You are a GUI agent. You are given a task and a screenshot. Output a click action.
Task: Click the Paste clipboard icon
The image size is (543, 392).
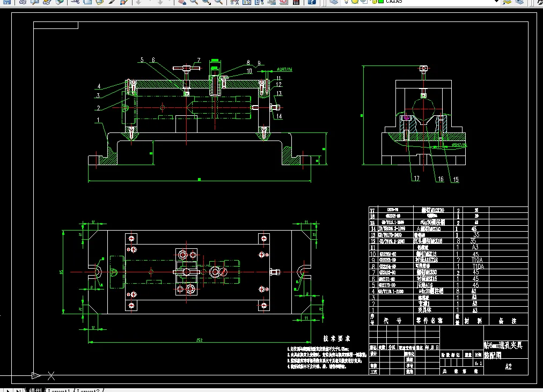[x=100, y=2]
